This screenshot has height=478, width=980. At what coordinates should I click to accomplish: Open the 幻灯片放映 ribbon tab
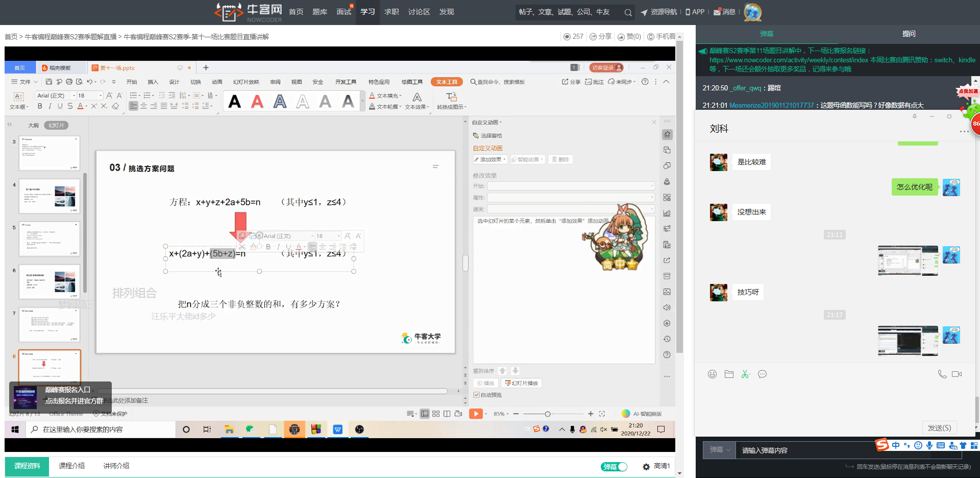pos(246,82)
